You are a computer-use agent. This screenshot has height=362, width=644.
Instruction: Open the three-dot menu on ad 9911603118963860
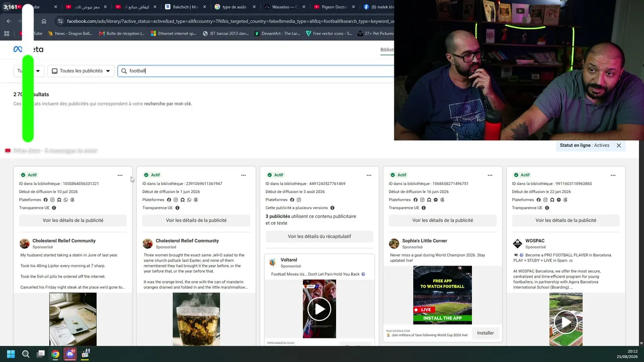[x=613, y=175]
